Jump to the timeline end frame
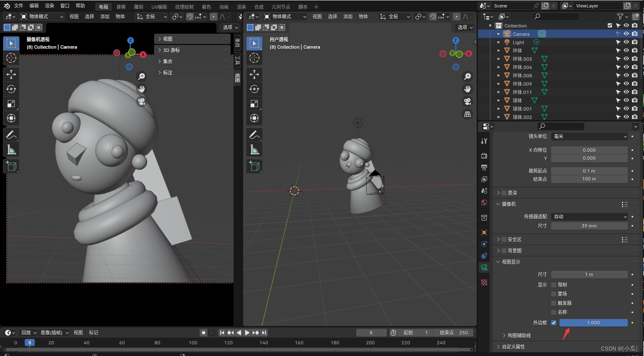Screen dimensions: 644x356 point(264,333)
